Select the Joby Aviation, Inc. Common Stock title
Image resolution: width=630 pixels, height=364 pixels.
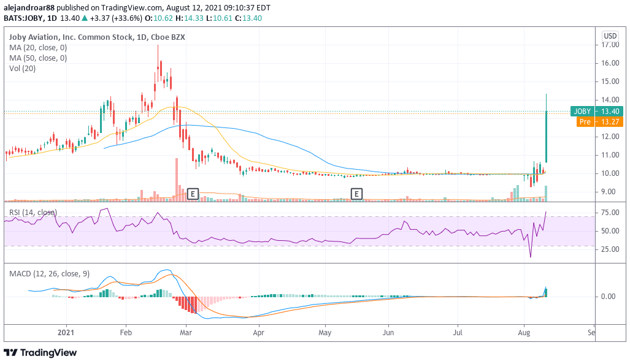pyautogui.click(x=97, y=37)
